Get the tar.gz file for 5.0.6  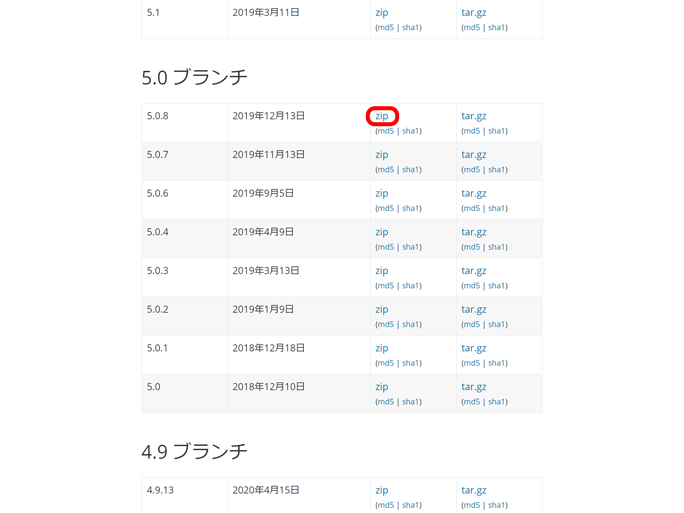[474, 194]
